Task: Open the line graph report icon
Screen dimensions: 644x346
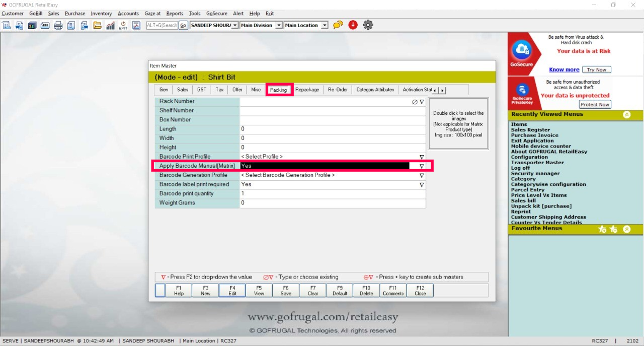Action: tap(136, 25)
